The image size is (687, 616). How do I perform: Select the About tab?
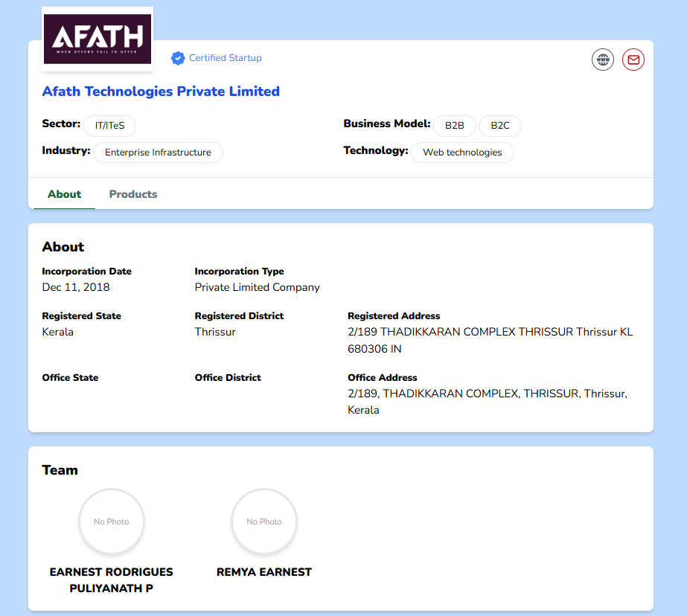[65, 194]
